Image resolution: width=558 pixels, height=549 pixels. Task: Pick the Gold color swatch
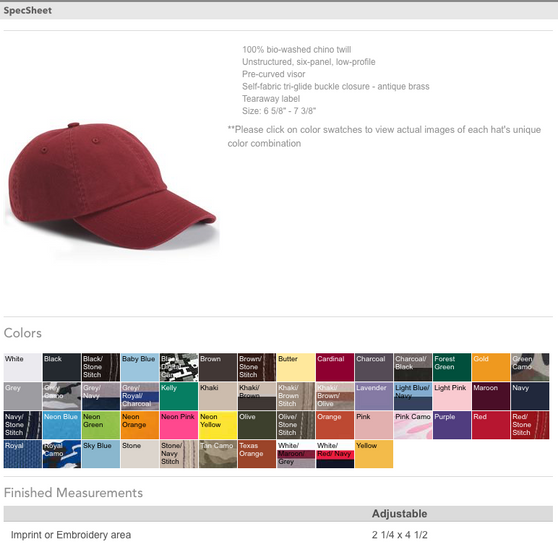(x=491, y=367)
